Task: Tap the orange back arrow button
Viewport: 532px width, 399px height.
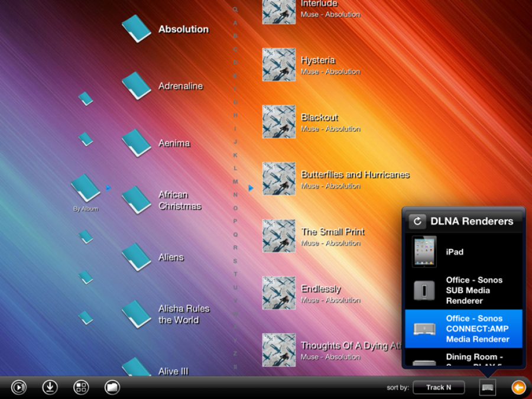Action: click(x=519, y=387)
